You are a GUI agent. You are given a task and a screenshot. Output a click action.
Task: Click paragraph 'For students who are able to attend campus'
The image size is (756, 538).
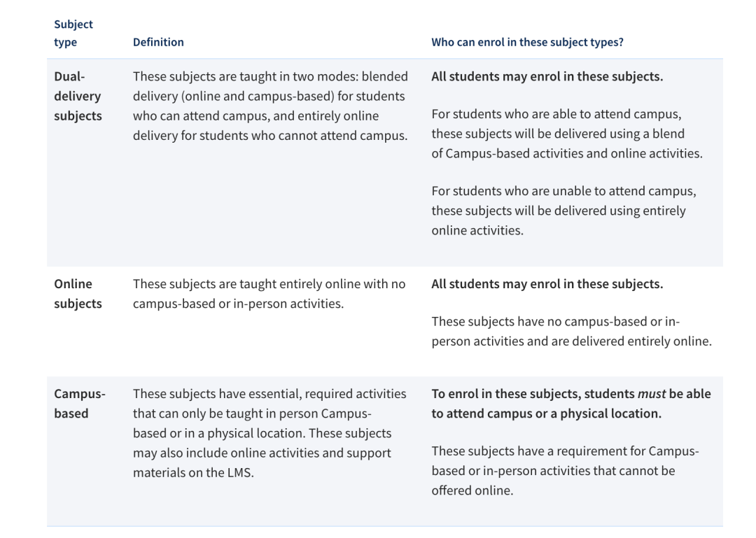[567, 134]
